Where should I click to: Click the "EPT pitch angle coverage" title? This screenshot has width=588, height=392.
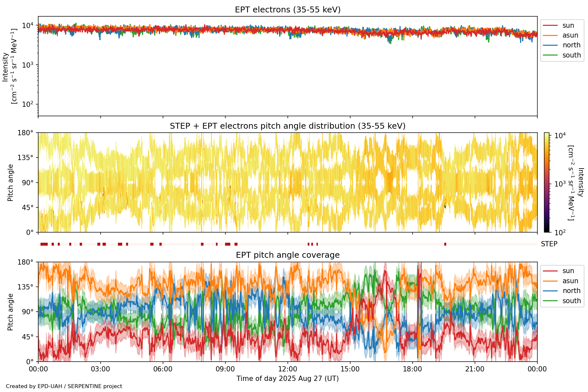click(x=287, y=255)
